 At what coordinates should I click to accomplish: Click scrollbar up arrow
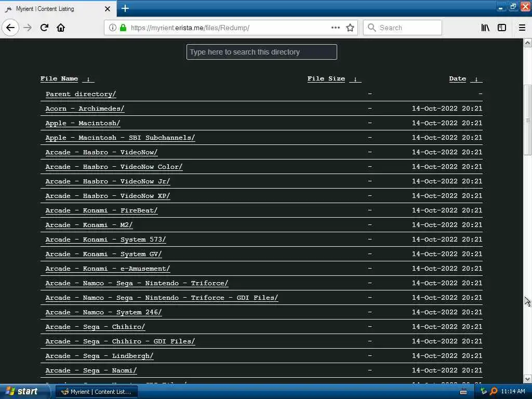[x=528, y=43]
